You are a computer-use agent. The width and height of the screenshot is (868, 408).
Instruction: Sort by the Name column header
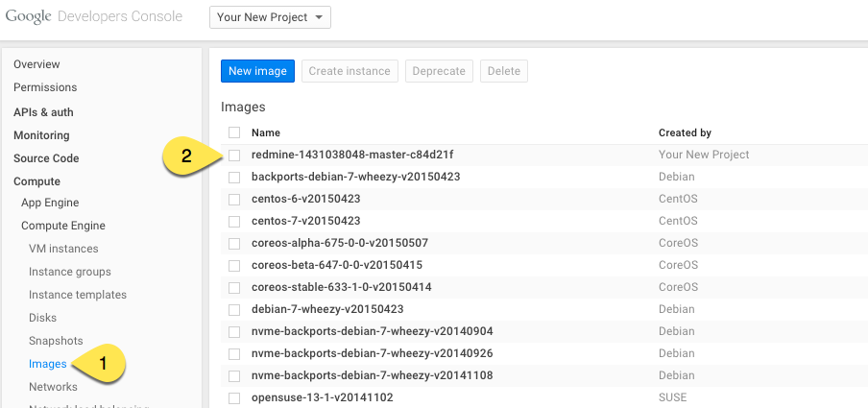point(266,132)
